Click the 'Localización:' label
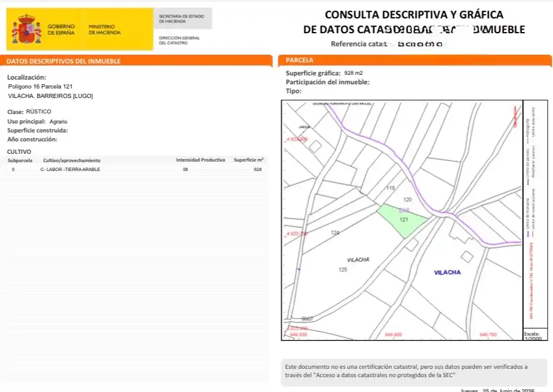The image size is (553, 392). click(27, 77)
